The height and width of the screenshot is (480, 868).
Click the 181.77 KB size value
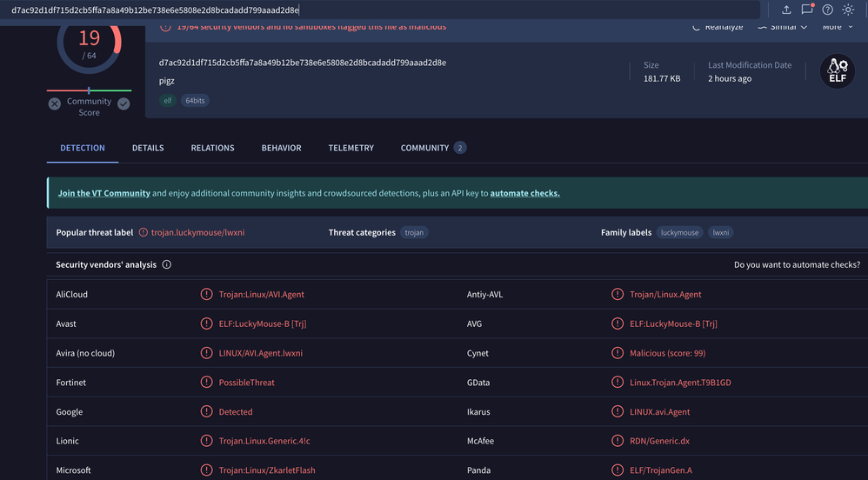click(x=662, y=78)
